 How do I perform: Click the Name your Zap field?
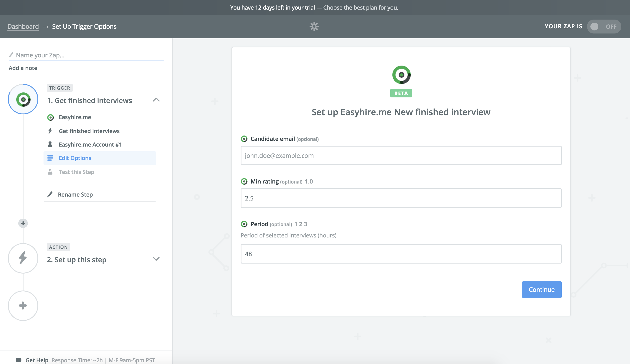pos(86,55)
